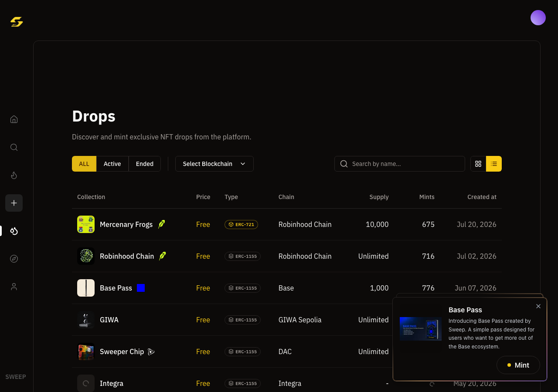Click the Mints column header
The width and height of the screenshot is (558, 392).
(427, 197)
